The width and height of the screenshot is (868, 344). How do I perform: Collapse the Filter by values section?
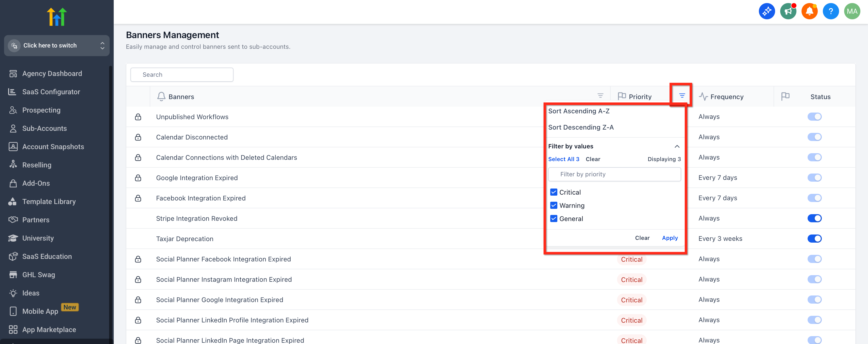click(x=677, y=146)
